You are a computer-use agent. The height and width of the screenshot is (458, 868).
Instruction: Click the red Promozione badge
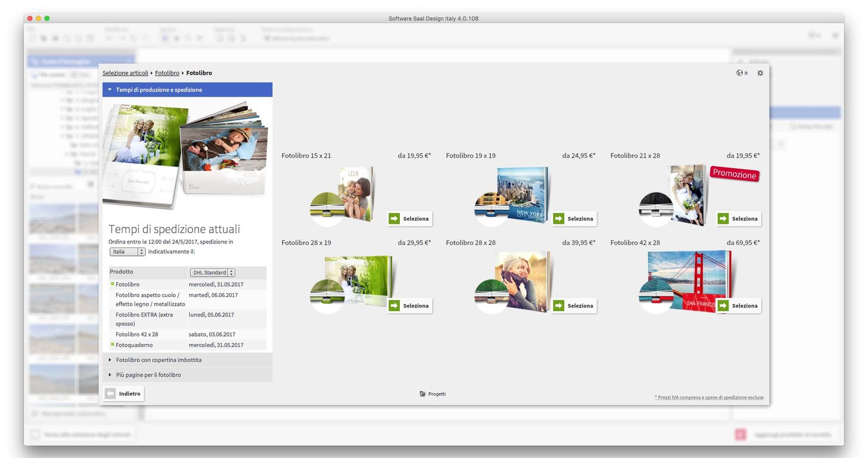click(734, 174)
